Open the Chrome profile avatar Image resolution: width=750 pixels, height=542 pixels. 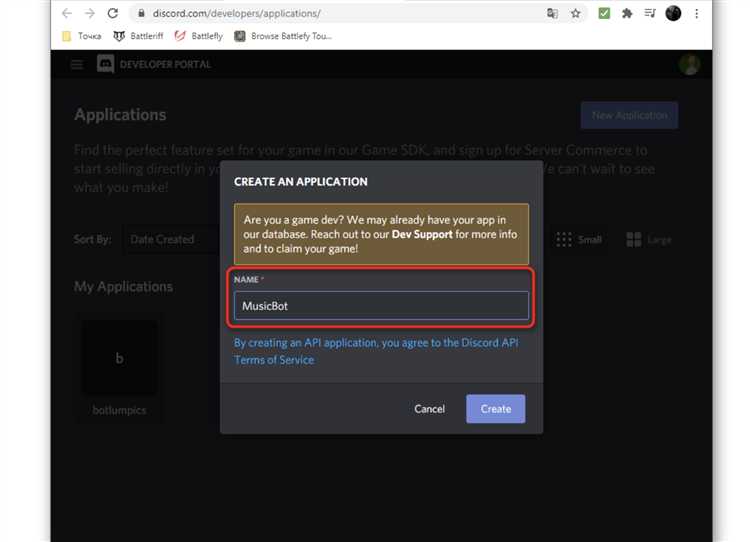coord(673,13)
